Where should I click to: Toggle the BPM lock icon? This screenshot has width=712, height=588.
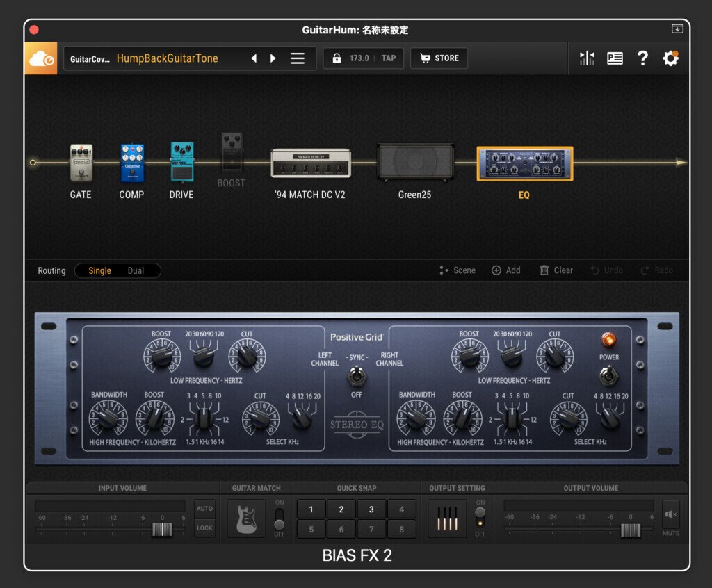[337, 58]
